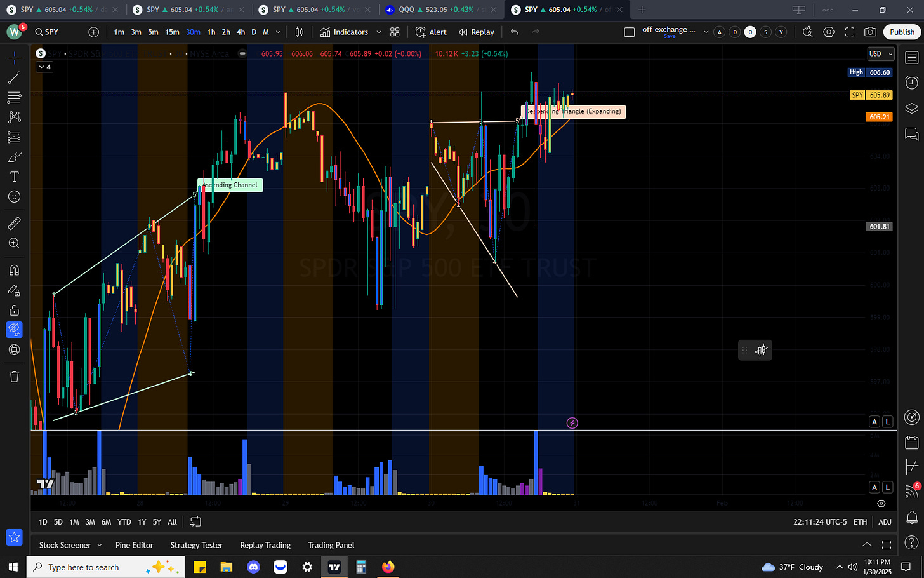The height and width of the screenshot is (578, 924).
Task: Open the object tree layers panel
Action: pyautogui.click(x=911, y=108)
